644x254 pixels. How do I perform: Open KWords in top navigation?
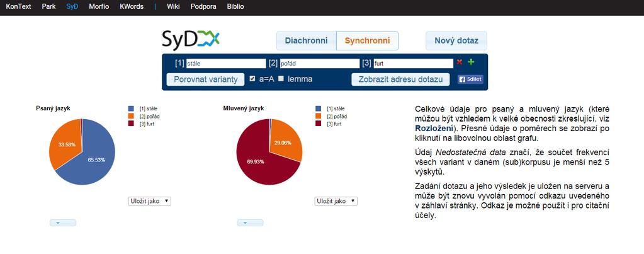[x=132, y=6]
